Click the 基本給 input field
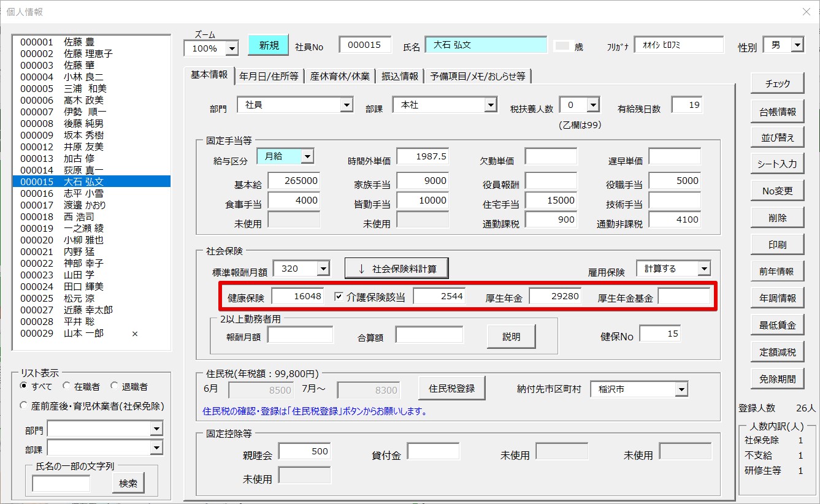 [294, 181]
